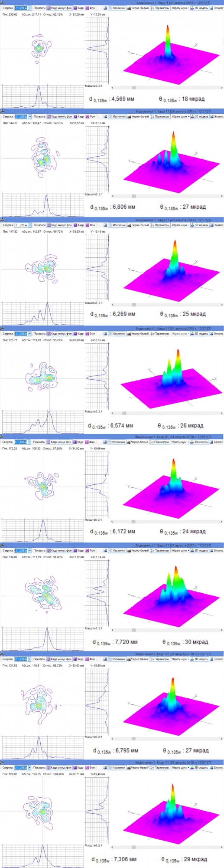Click the diameter value 4,569 мм
224x868 pixels.
(x=123, y=99)
